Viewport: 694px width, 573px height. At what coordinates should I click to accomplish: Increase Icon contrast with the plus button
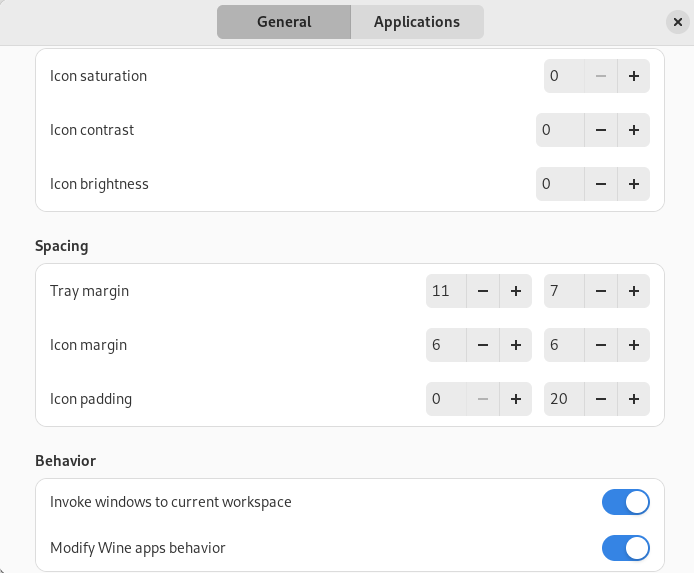[x=634, y=130]
